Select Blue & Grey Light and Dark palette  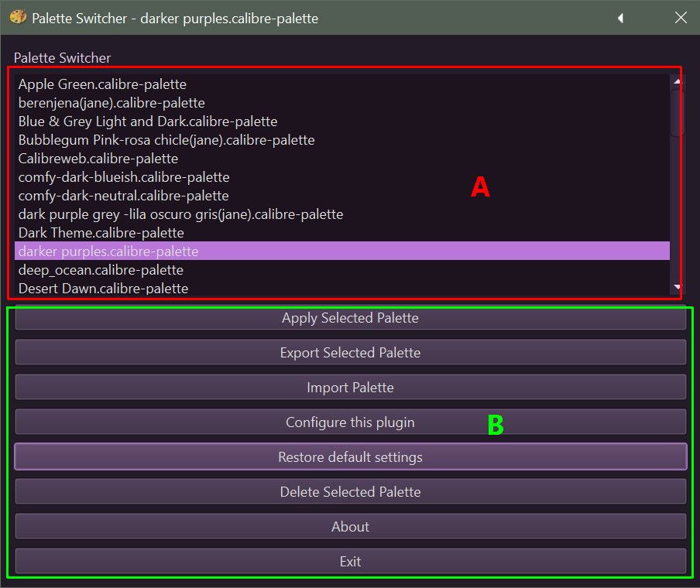342,121
